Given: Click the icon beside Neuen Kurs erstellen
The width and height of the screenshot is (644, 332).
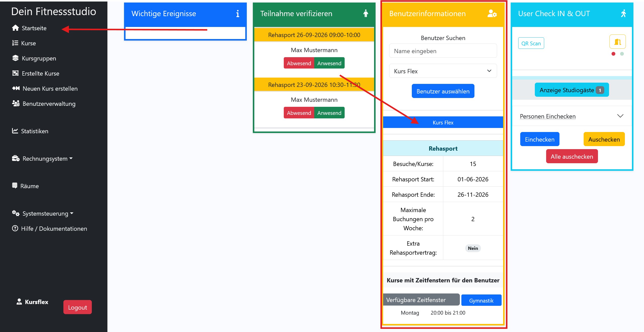Looking at the screenshot, I should click(x=16, y=88).
